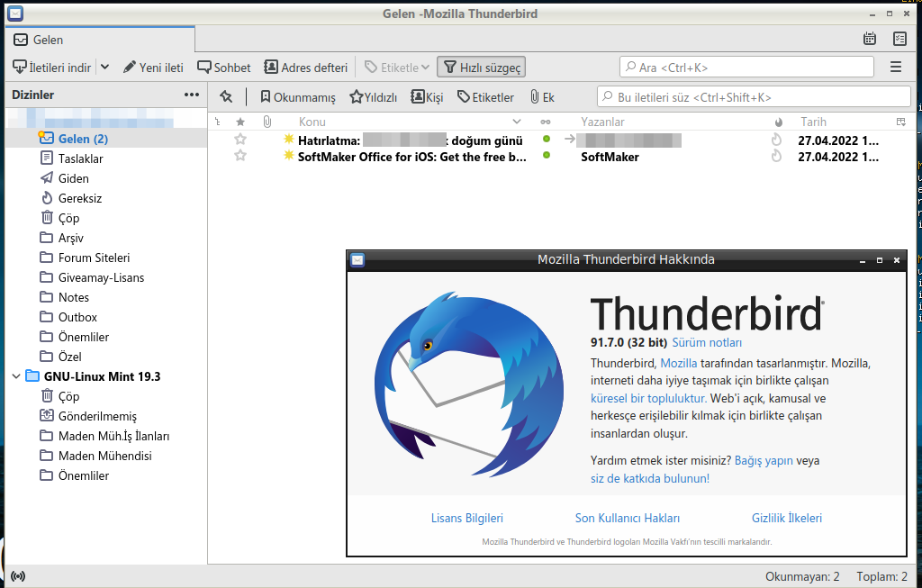Image resolution: width=922 pixels, height=588 pixels.
Task: Open the Arşiv folder
Action: (70, 238)
